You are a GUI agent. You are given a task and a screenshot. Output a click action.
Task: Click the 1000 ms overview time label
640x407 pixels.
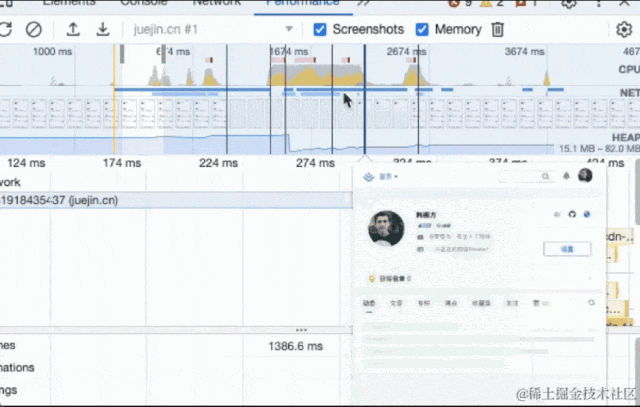52,51
